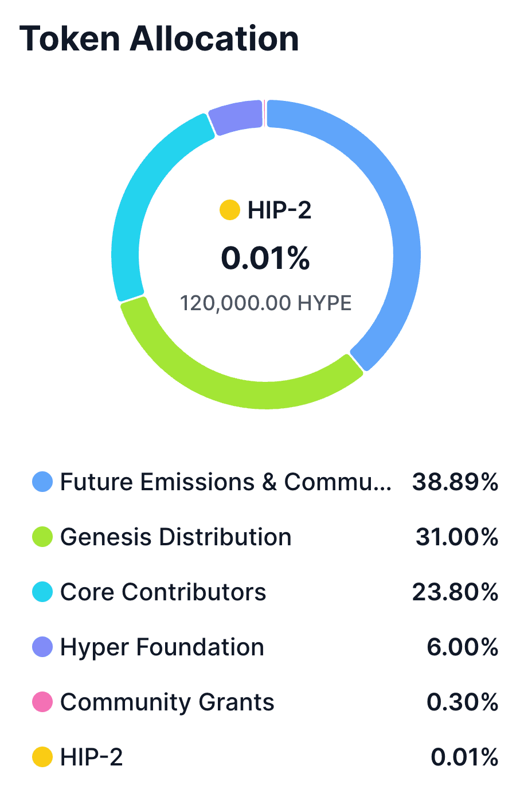Click the Future Emissions & Commu... label
532x797 pixels.
[x=226, y=482]
